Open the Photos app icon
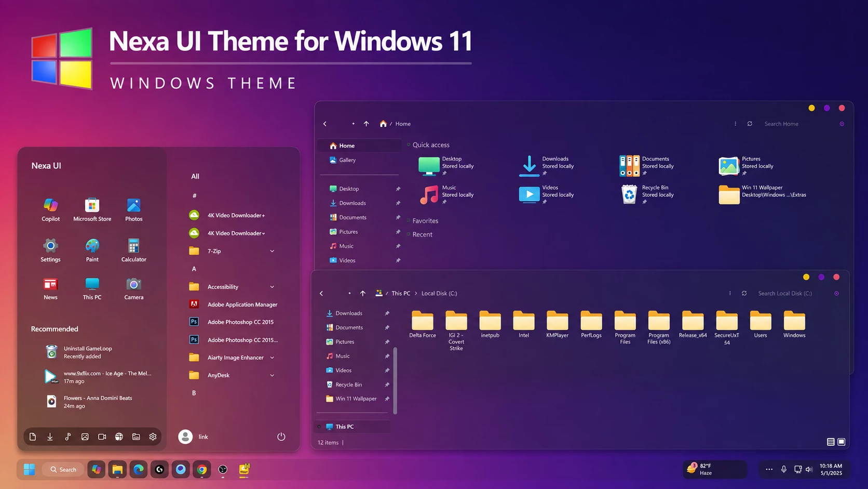 click(x=133, y=209)
